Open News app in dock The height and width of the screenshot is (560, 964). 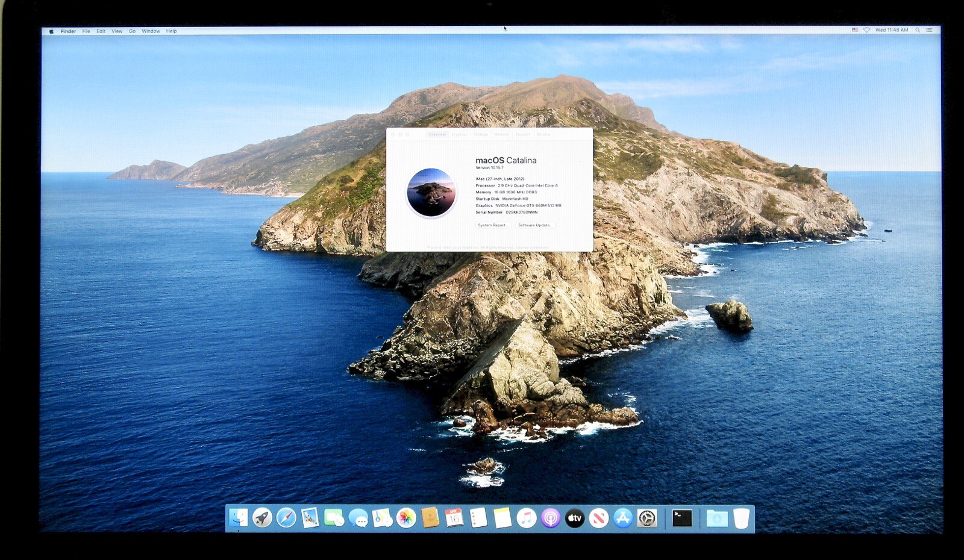point(599,517)
